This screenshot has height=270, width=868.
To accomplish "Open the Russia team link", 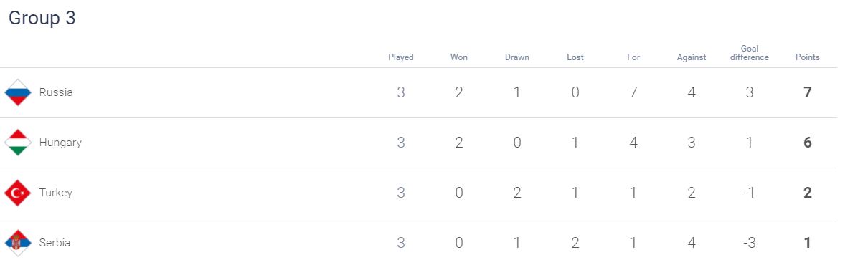I will pyautogui.click(x=56, y=92).
